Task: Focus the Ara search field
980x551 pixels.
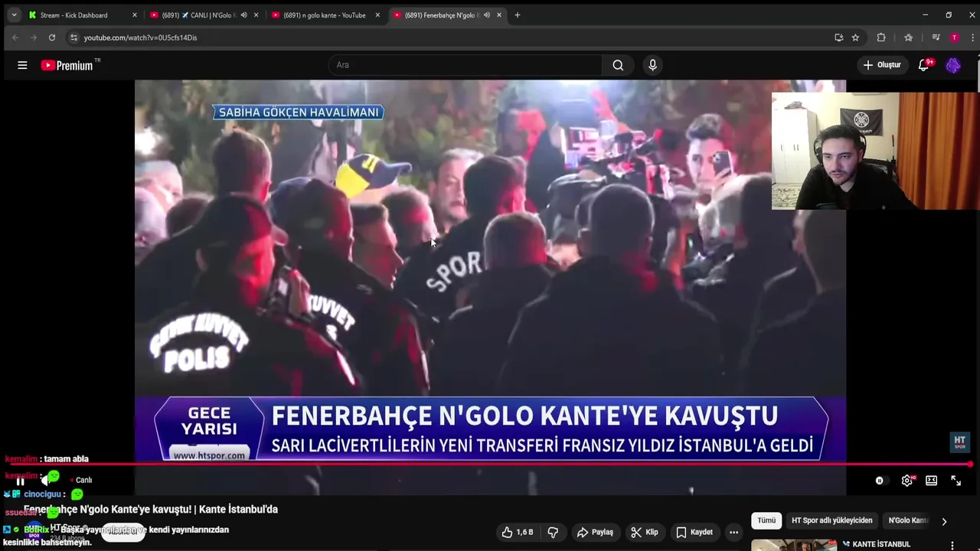Action: (465, 65)
